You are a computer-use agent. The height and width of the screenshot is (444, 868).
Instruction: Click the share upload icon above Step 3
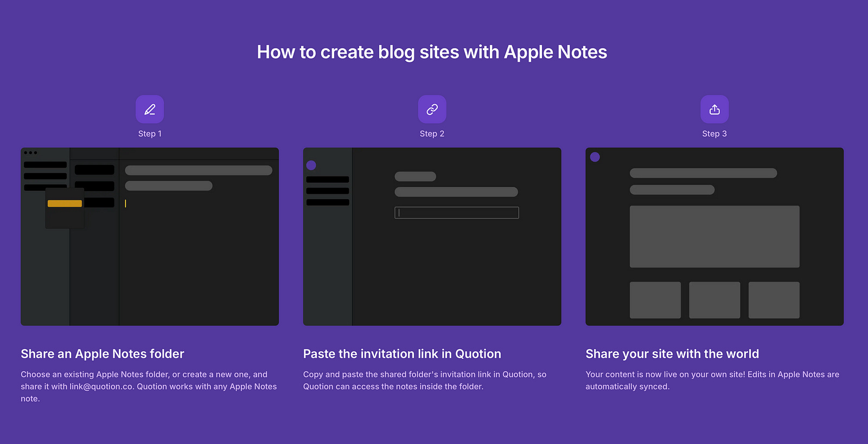click(x=714, y=110)
